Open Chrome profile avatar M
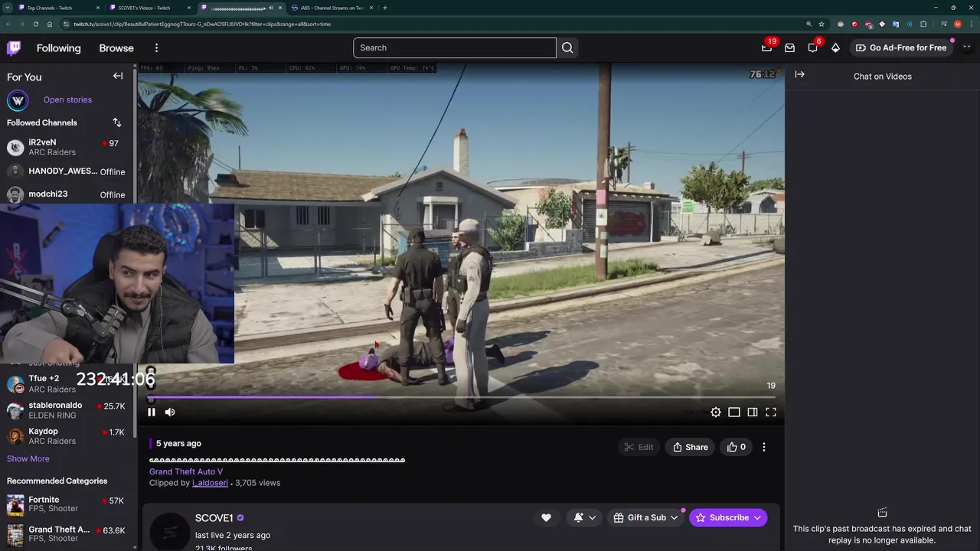The image size is (980, 551). point(958,24)
